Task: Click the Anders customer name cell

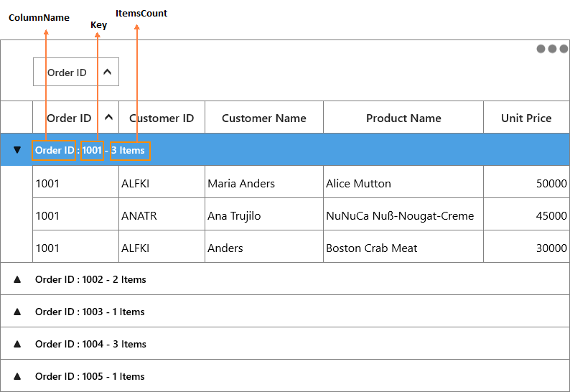Action: point(264,246)
